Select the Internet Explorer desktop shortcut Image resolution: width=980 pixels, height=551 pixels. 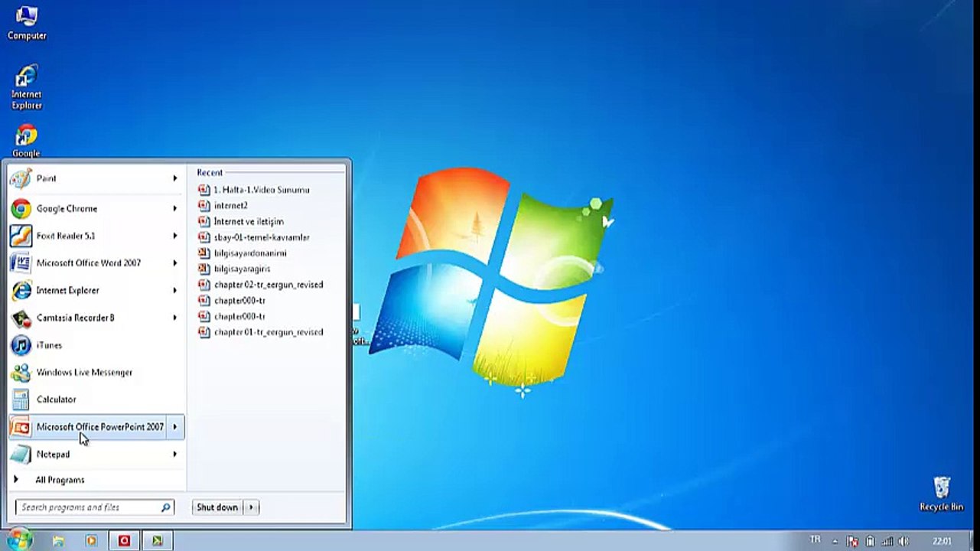pos(26,88)
